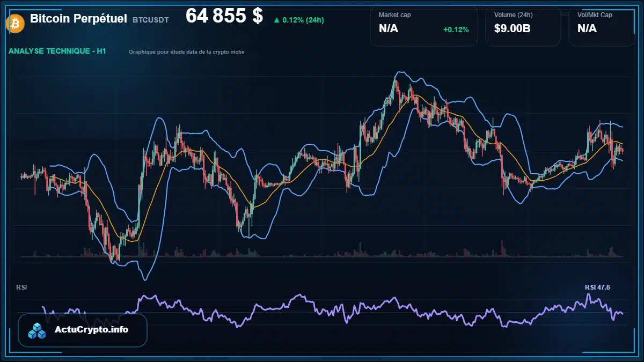
Task: Click the ANALYSE TECHNIQUE - H1 heading
Action: click(57, 51)
